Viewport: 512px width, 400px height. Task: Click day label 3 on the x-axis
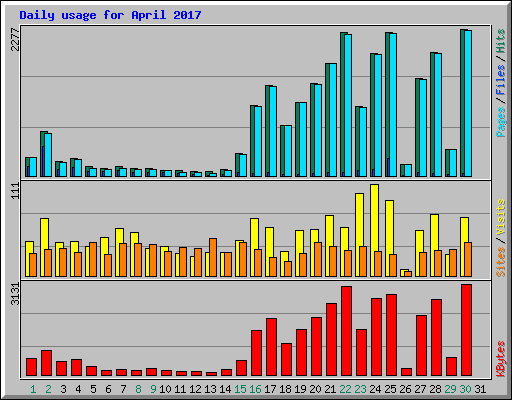(x=63, y=389)
